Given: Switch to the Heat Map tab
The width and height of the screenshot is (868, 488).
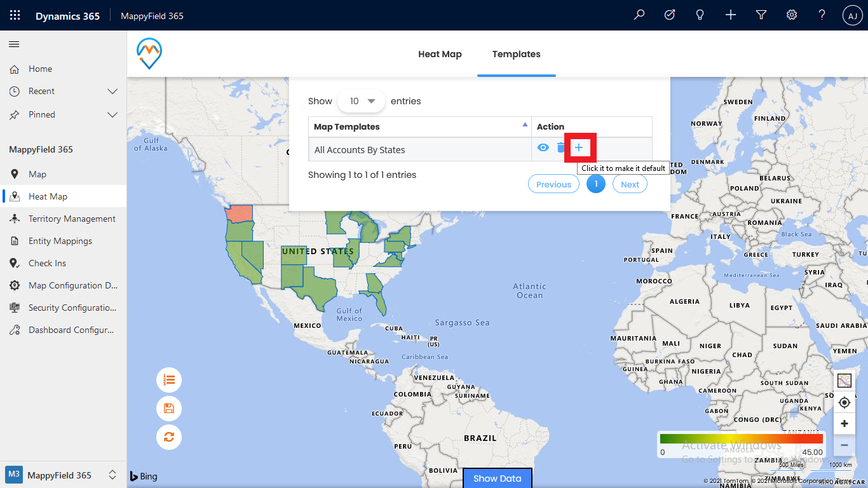Looking at the screenshot, I should 440,54.
